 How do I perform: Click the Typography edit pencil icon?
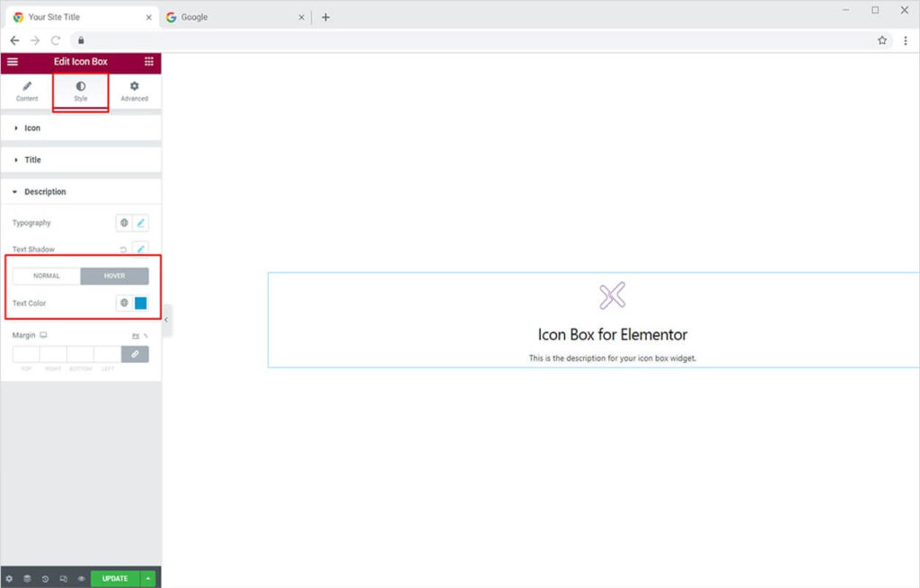tap(141, 223)
